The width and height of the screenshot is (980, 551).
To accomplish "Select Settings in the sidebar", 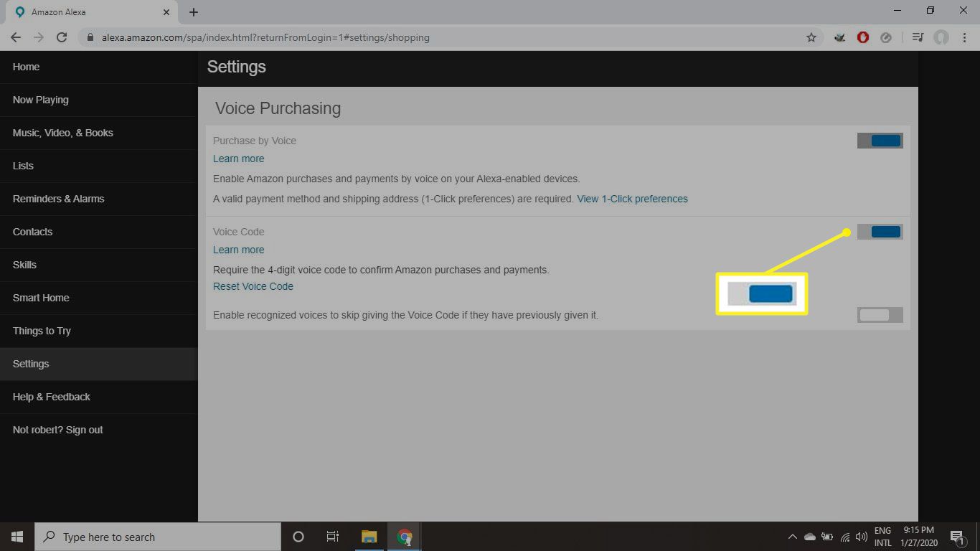I will [98, 364].
